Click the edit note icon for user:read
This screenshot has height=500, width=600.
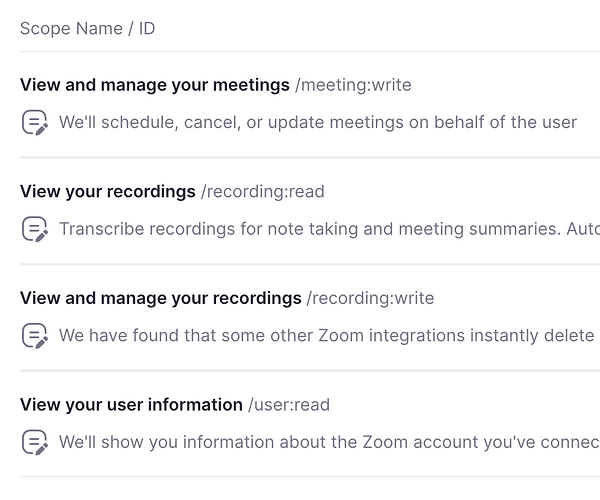(35, 441)
